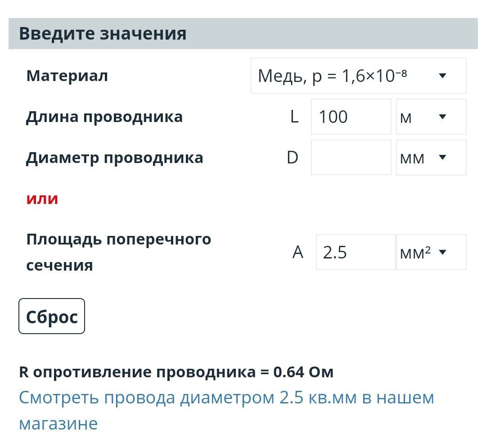
Task: Focus the cross-section area field with 2.5
Action: click(355, 252)
